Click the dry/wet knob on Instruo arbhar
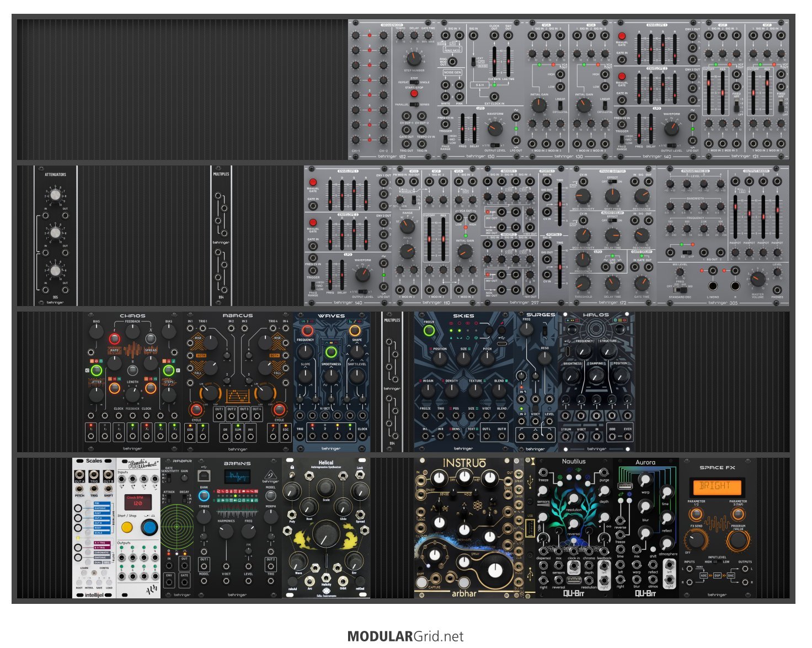 pos(464,478)
